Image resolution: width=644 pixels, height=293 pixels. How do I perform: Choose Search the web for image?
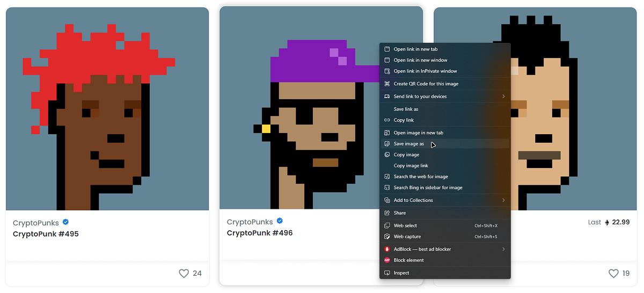pos(445,177)
